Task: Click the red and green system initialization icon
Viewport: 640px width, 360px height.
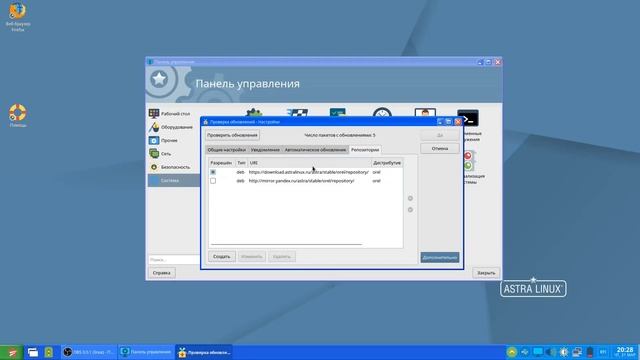Action: (x=468, y=160)
